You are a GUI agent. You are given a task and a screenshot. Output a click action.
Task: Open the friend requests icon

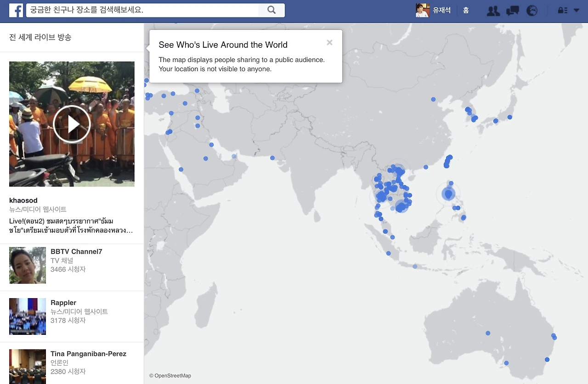(x=493, y=11)
